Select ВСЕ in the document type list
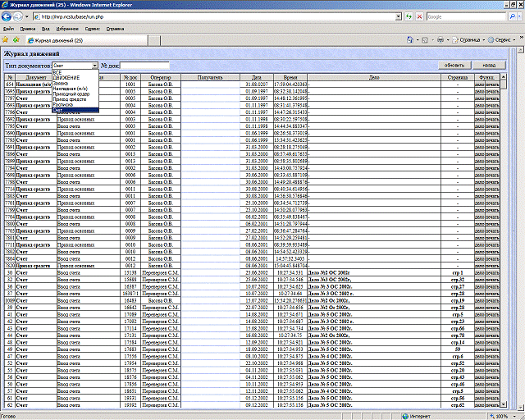 coord(57,72)
